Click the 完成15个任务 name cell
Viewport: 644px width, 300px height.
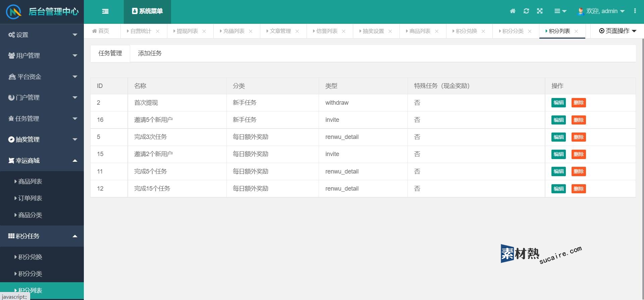pos(177,189)
